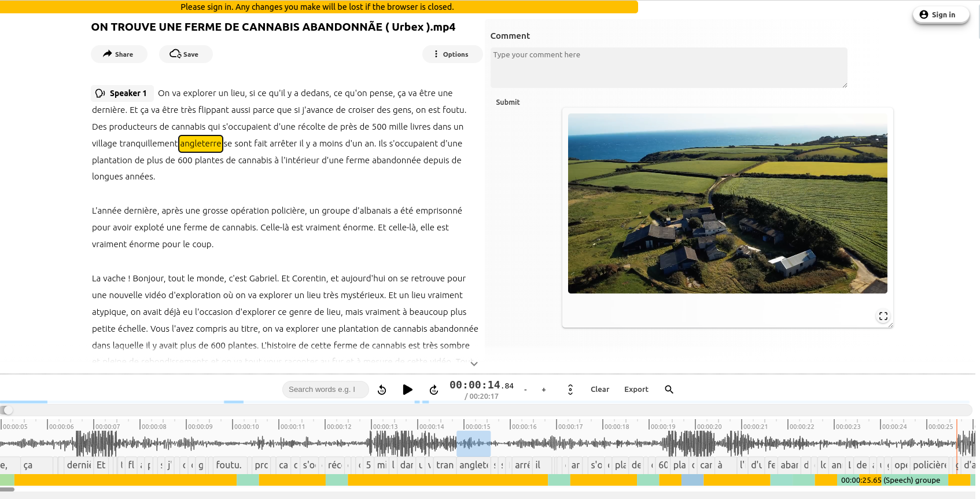Click the highlighted word angleterre

click(201, 144)
